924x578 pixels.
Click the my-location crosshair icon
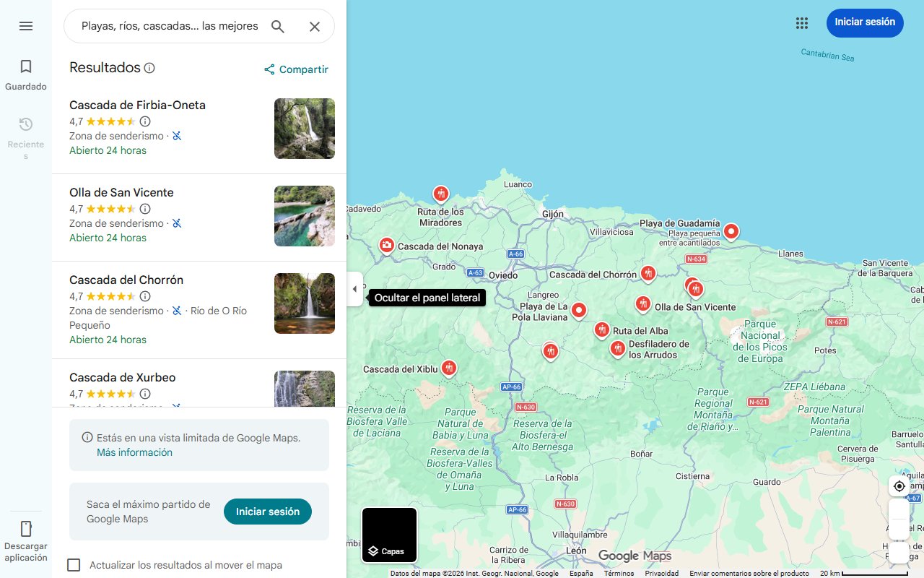tap(899, 486)
